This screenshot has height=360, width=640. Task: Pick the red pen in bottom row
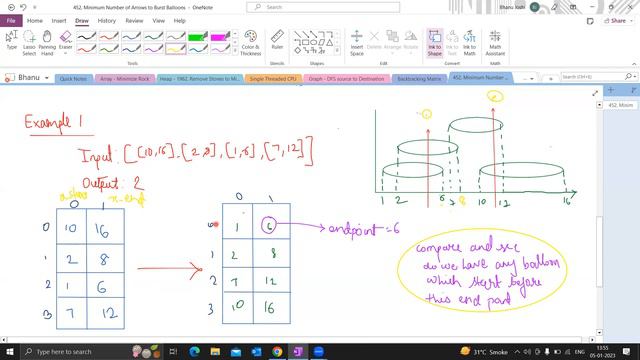coord(87,49)
